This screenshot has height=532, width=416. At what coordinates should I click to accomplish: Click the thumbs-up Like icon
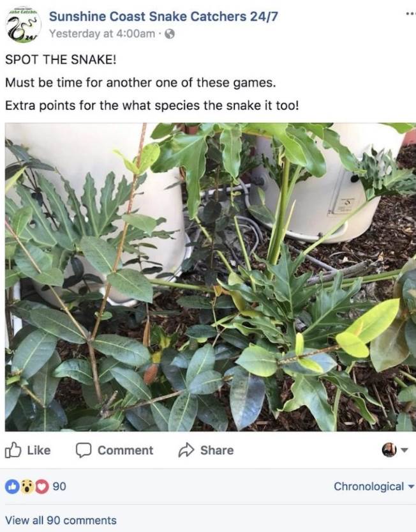coord(13,450)
